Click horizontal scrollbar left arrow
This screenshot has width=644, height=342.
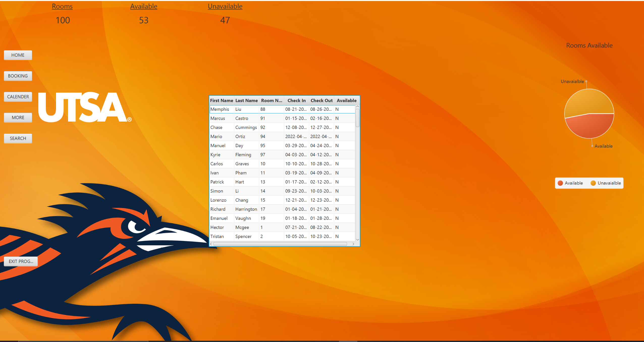pyautogui.click(x=211, y=244)
